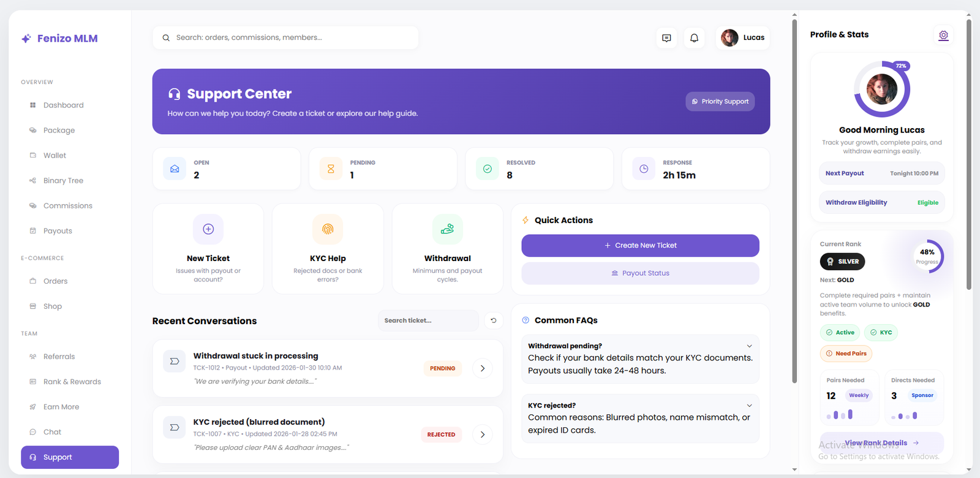This screenshot has height=478, width=980.
Task: Click the Quick Actions lightning icon
Action: (x=526, y=220)
